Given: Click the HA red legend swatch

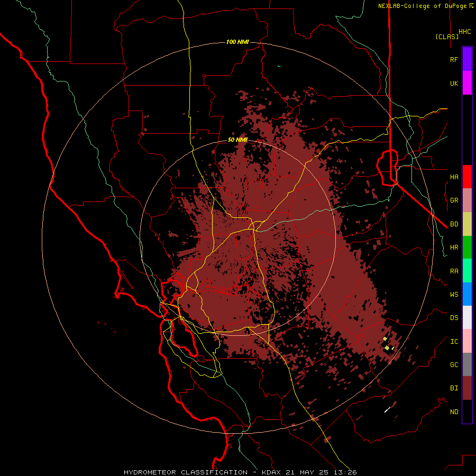Looking at the screenshot, I should tap(467, 177).
